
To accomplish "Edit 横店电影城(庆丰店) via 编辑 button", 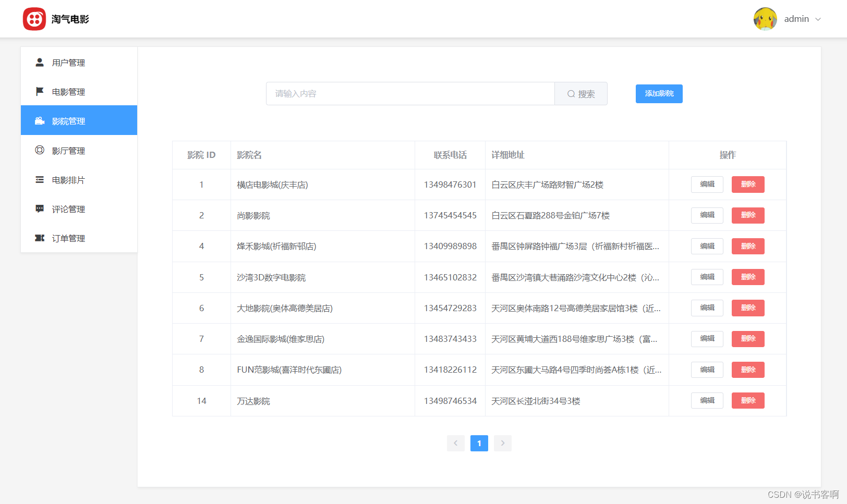I will coord(707,185).
